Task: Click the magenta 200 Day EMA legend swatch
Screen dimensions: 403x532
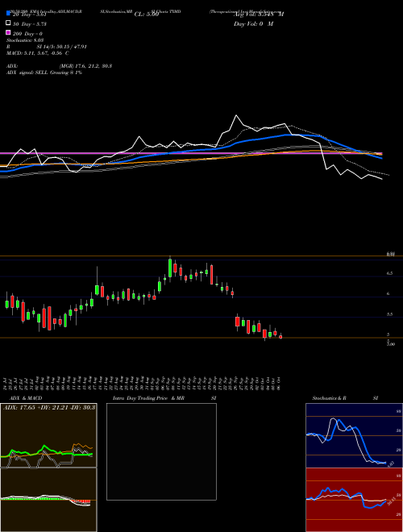Action: pos(8,32)
